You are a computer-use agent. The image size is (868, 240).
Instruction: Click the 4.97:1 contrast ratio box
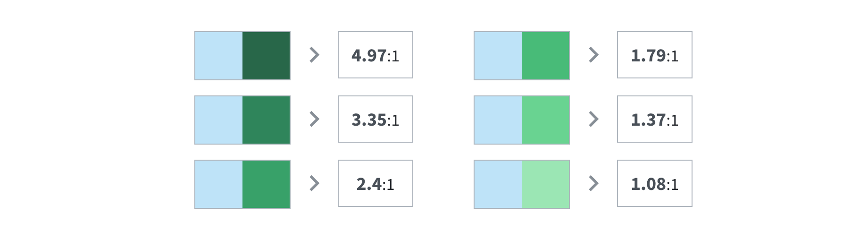point(376,55)
